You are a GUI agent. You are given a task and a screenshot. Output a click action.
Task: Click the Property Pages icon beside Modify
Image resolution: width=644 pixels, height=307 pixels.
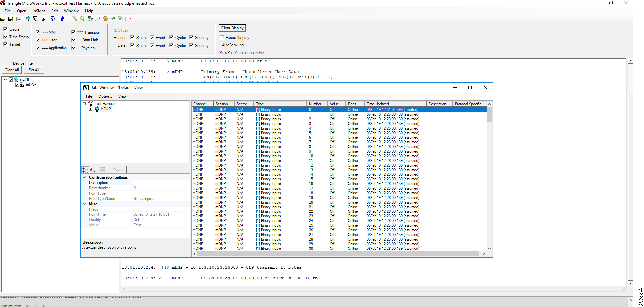[102, 170]
